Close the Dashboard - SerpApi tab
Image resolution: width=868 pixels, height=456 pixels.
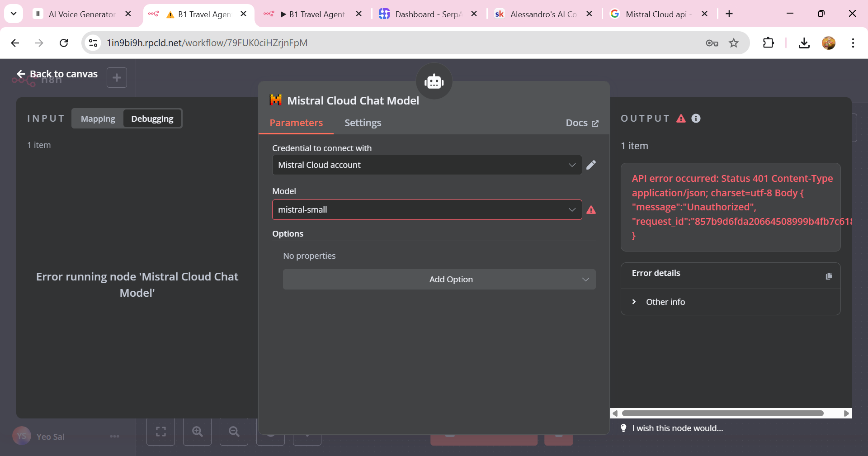[x=474, y=14]
